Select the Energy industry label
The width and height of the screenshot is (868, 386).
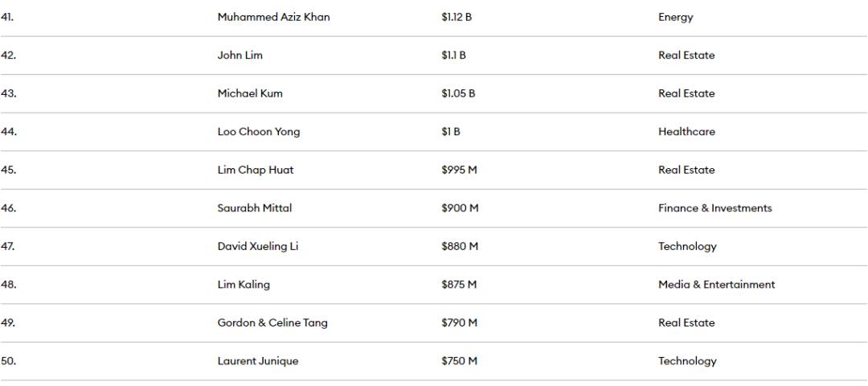pyautogui.click(x=675, y=17)
